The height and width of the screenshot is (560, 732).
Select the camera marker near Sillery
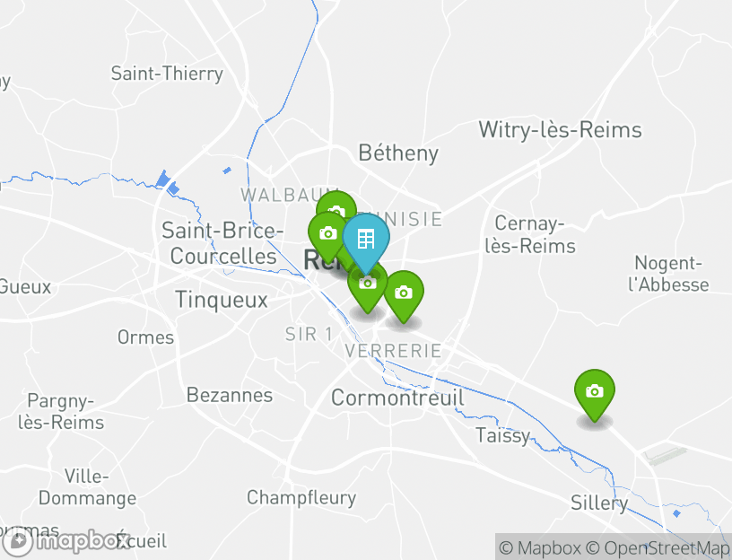pyautogui.click(x=594, y=391)
